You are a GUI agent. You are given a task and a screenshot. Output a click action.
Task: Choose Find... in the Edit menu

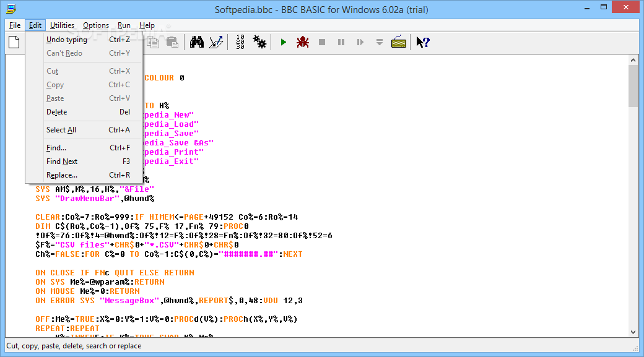click(x=84, y=148)
